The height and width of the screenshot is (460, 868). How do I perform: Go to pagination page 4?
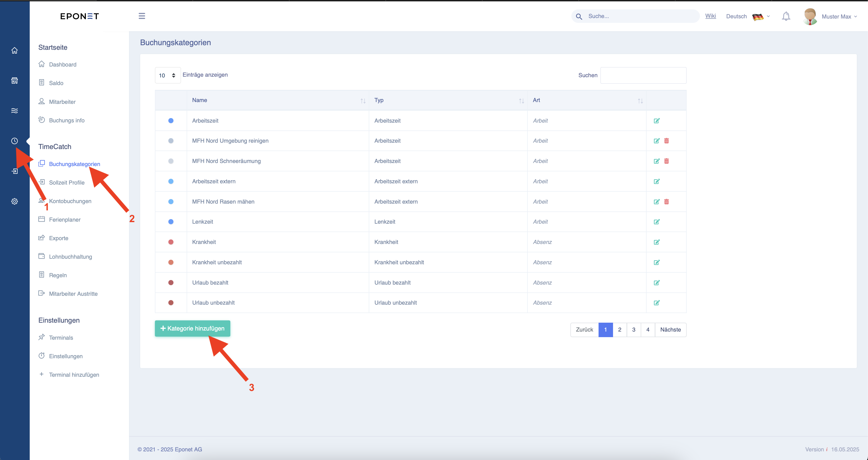(x=648, y=330)
